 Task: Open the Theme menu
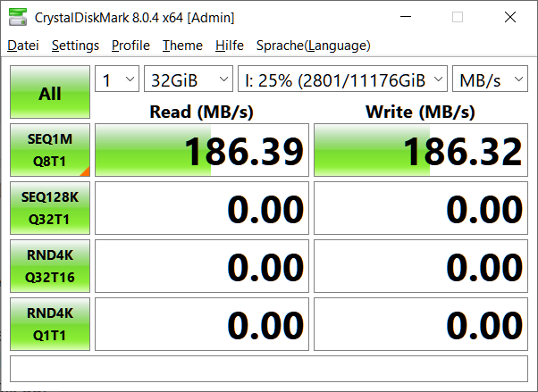pos(182,46)
